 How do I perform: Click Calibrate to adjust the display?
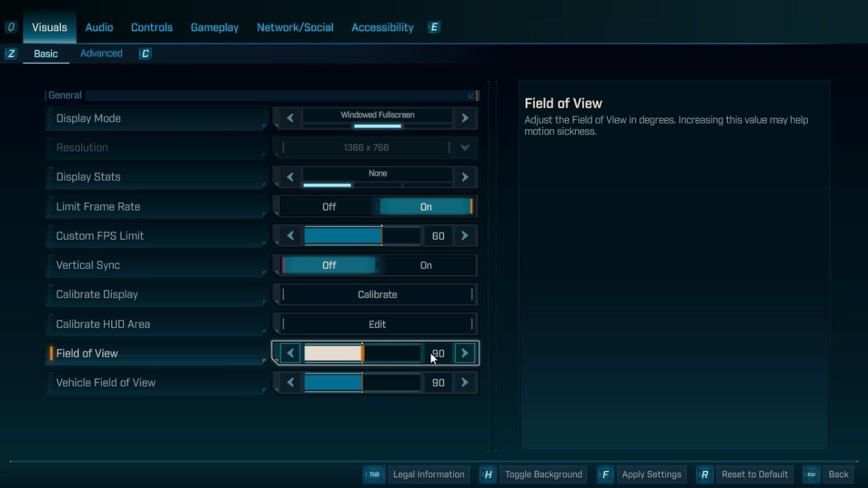(x=377, y=294)
